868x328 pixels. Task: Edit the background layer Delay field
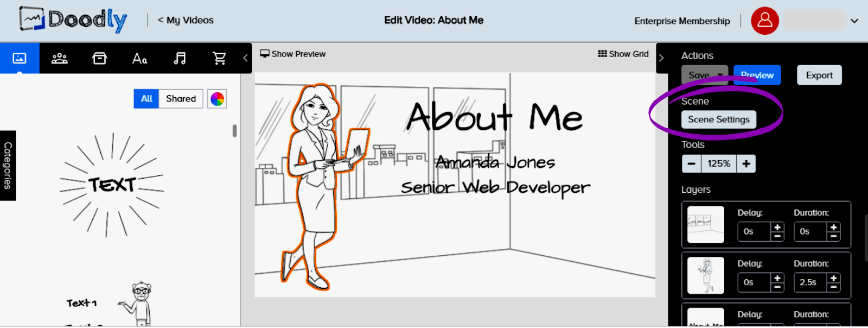pyautogui.click(x=754, y=231)
